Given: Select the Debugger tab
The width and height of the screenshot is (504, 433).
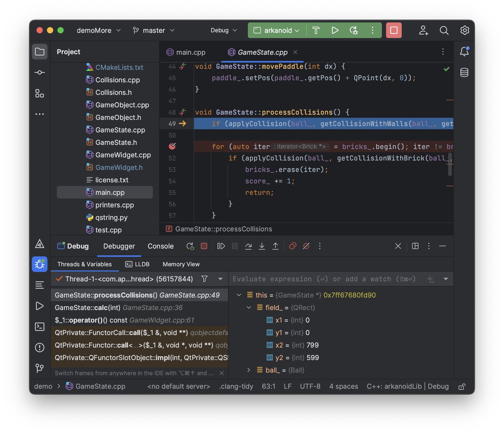Looking at the screenshot, I should pyautogui.click(x=119, y=246).
